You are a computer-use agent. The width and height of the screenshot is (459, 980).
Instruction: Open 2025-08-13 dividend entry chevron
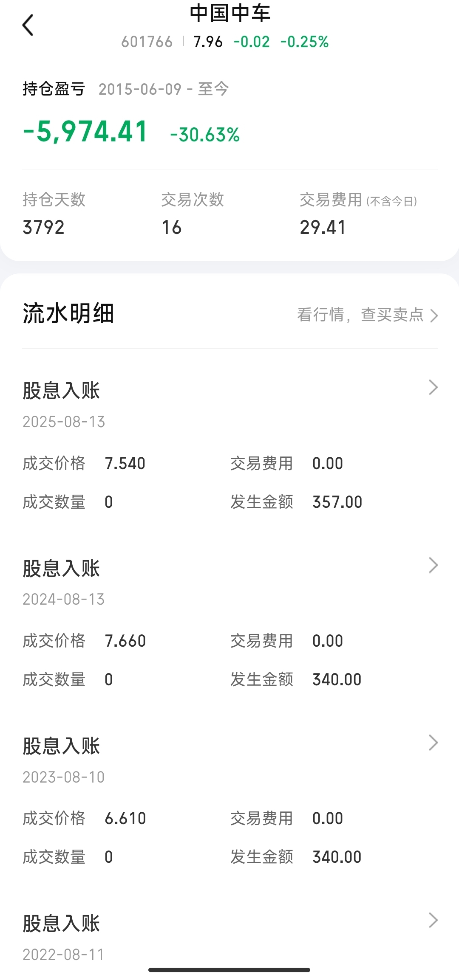coord(433,388)
